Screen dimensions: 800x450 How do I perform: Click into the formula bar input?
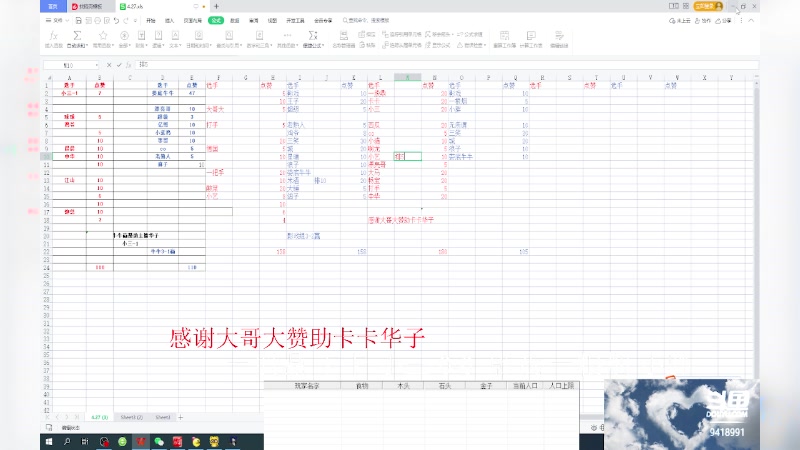coord(447,65)
